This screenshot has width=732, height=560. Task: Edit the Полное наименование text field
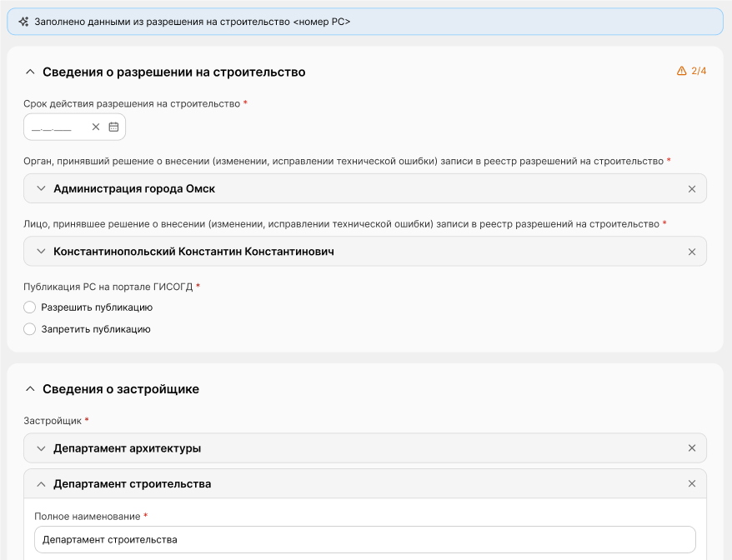pyautogui.click(x=365, y=539)
